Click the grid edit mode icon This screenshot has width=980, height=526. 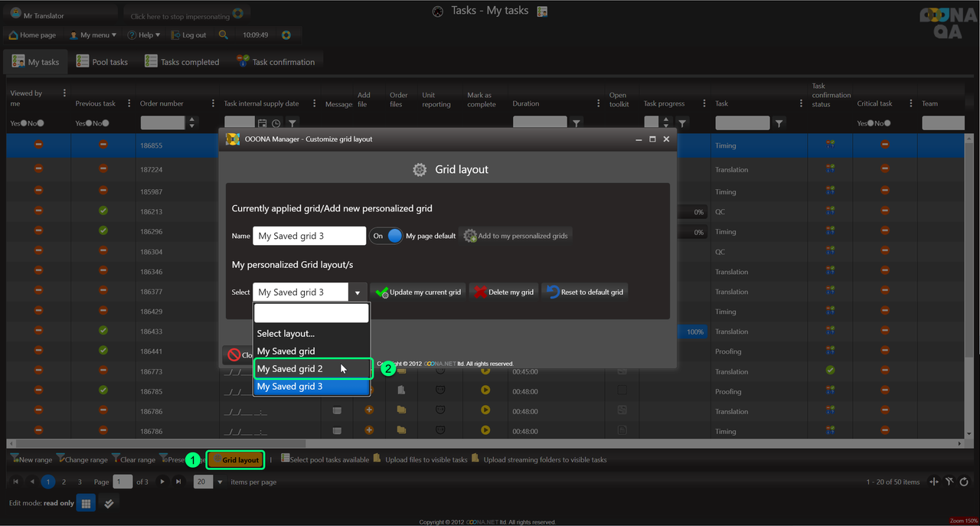point(86,503)
